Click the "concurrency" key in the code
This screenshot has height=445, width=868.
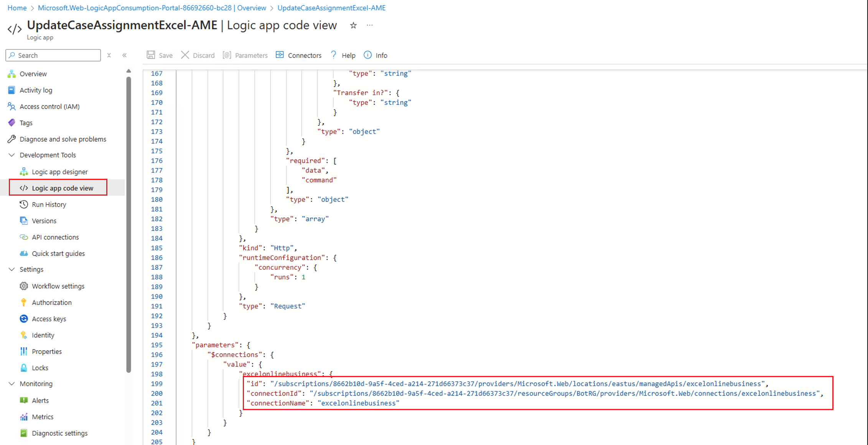(x=280, y=267)
